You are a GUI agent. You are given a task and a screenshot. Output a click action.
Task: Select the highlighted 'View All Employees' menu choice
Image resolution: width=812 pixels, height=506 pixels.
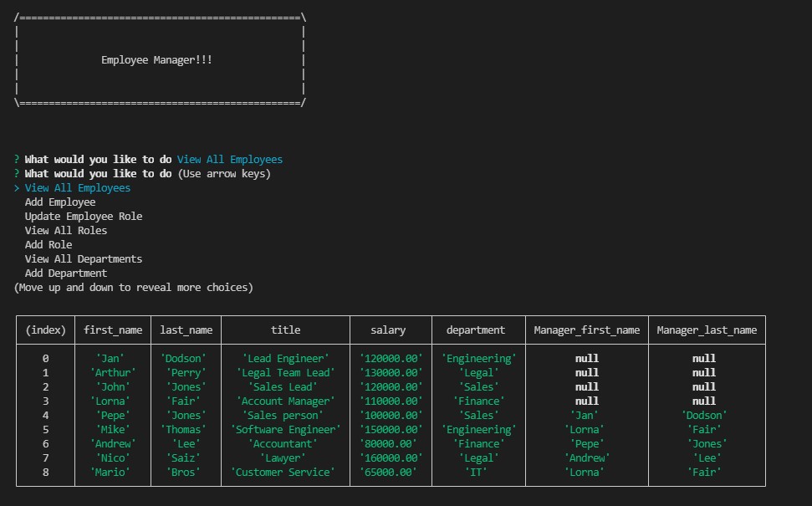pos(78,188)
